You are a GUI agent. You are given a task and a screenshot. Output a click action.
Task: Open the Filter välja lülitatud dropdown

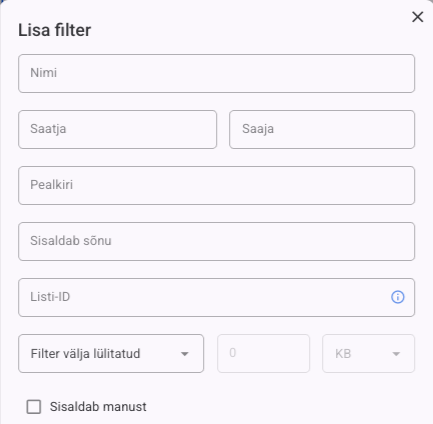point(111,353)
